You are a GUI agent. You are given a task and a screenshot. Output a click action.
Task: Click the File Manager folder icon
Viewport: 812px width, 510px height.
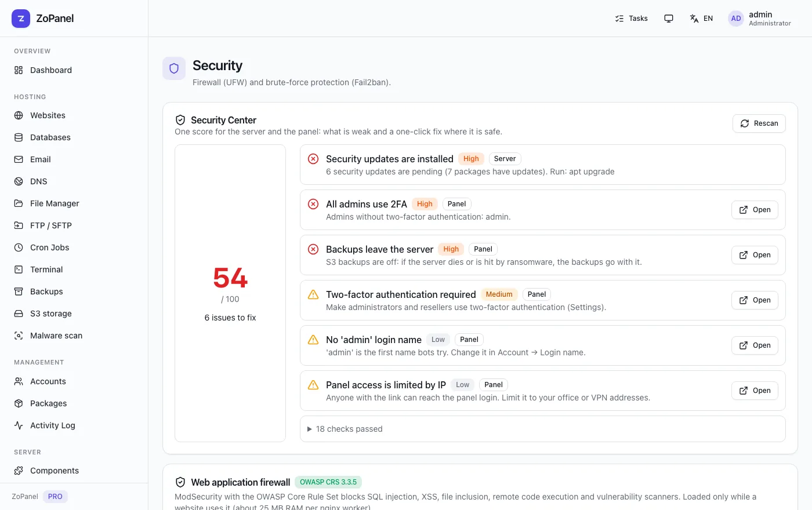[x=19, y=203]
